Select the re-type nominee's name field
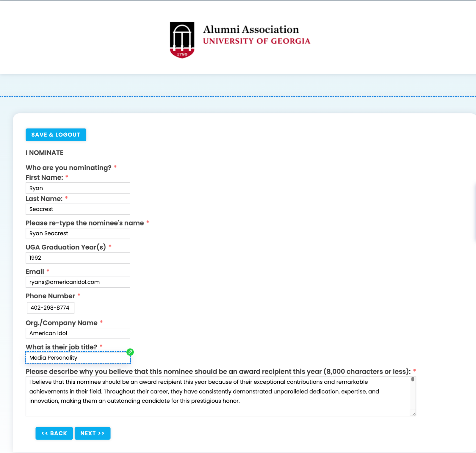This screenshot has width=476, height=453. pos(78,233)
